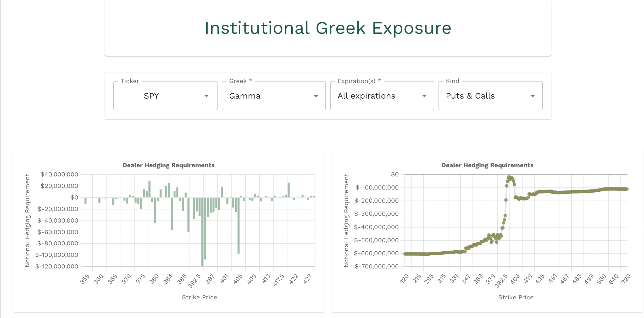
Task: Click the Institutional Greek Exposure heading
Action: click(328, 28)
